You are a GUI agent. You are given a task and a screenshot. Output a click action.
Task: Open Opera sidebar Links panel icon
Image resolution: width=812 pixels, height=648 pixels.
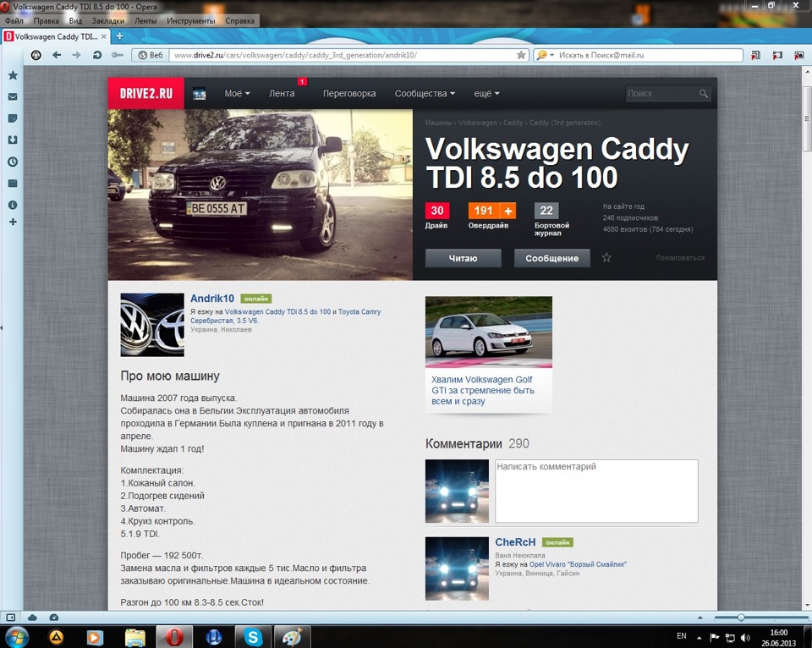[x=13, y=184]
